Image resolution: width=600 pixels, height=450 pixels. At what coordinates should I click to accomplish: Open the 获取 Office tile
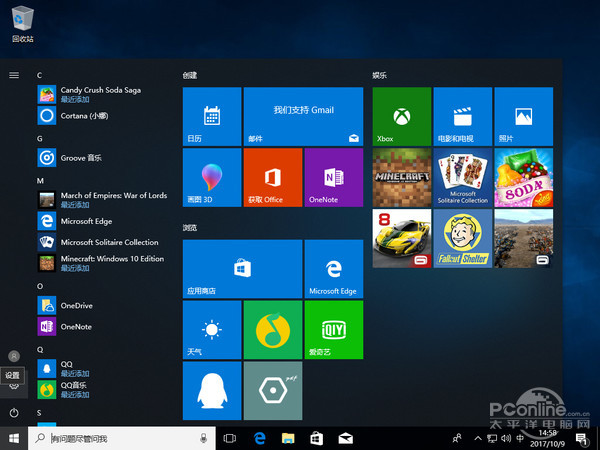[x=273, y=178]
